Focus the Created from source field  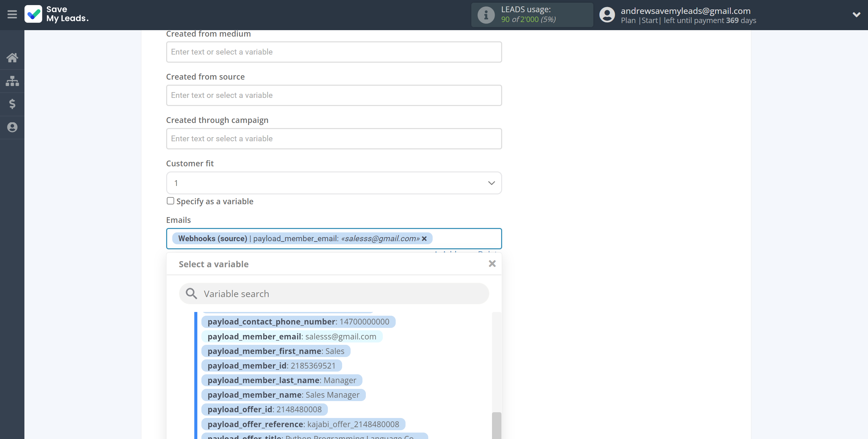[x=334, y=95]
